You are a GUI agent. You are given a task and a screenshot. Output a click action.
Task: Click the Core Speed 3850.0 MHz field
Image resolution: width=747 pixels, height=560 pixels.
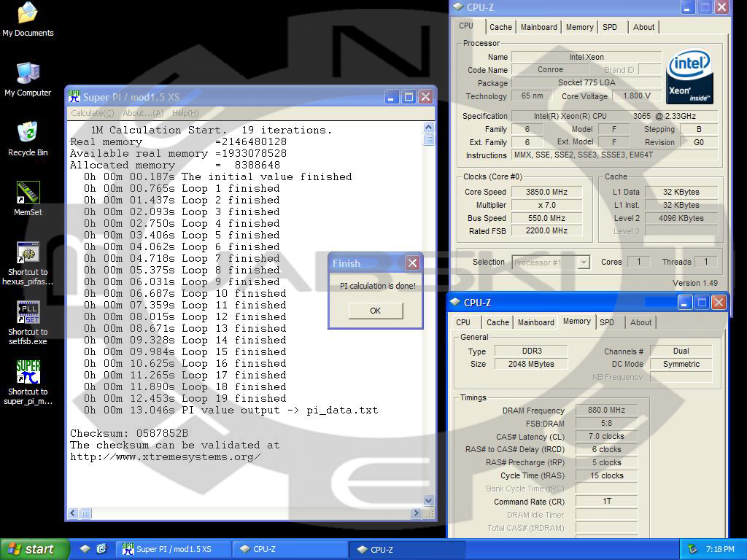point(546,192)
